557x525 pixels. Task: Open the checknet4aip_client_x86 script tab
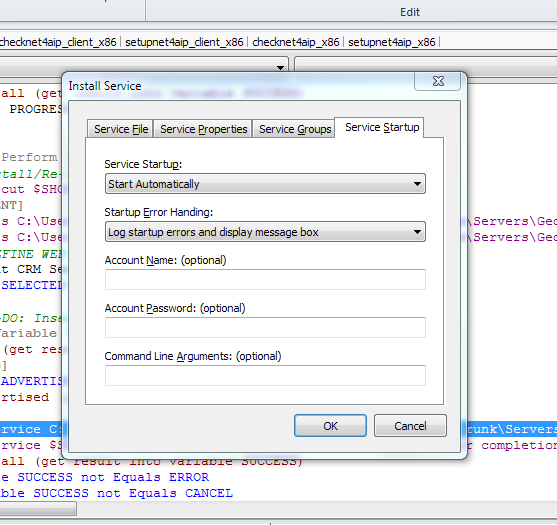click(58, 42)
